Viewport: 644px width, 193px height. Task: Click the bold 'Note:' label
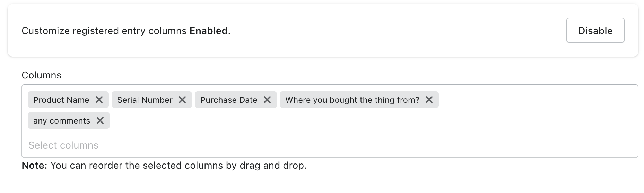[34, 166]
